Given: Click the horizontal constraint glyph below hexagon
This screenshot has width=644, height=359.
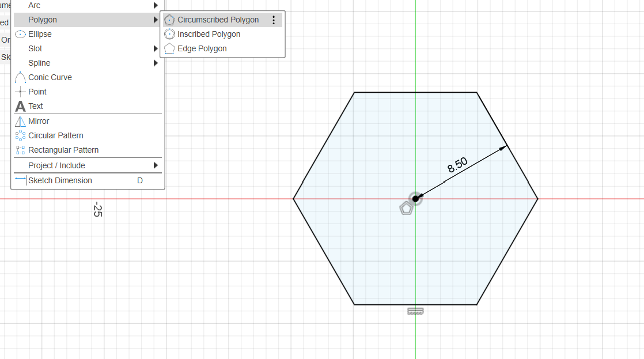Looking at the screenshot, I should tap(415, 311).
